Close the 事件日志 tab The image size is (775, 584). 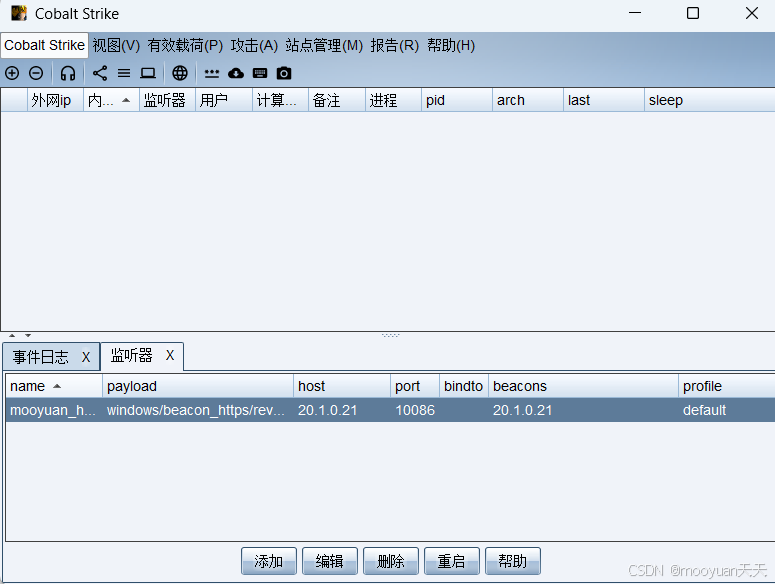click(86, 357)
